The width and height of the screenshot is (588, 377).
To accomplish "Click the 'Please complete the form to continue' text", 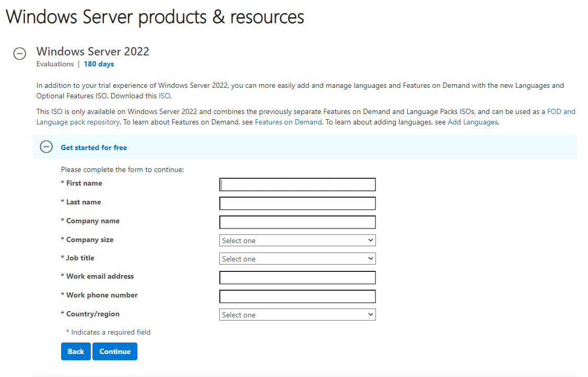I will tap(122, 170).
